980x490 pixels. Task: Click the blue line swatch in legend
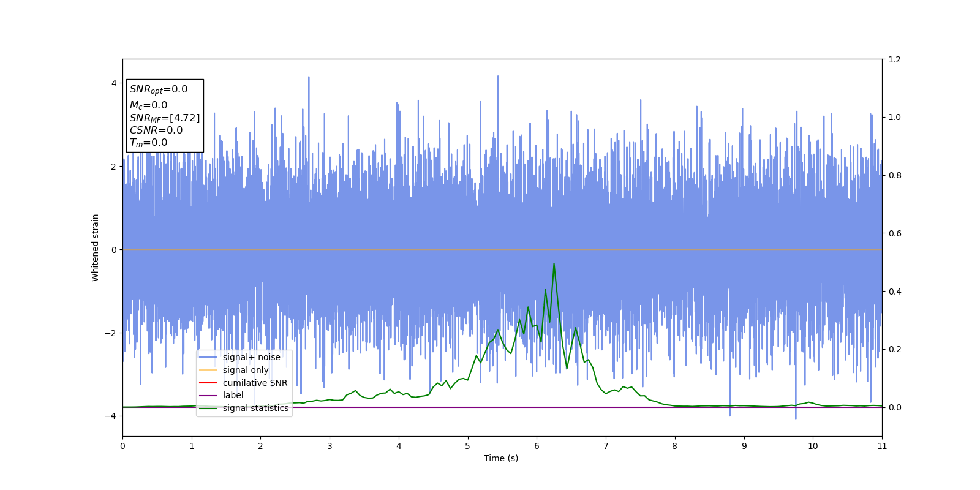[x=208, y=357]
